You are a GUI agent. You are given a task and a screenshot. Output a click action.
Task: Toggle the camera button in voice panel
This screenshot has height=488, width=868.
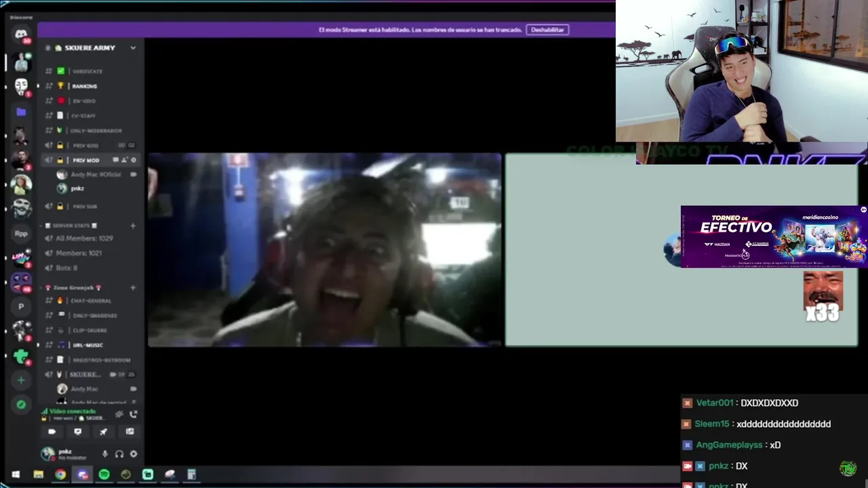(52, 432)
